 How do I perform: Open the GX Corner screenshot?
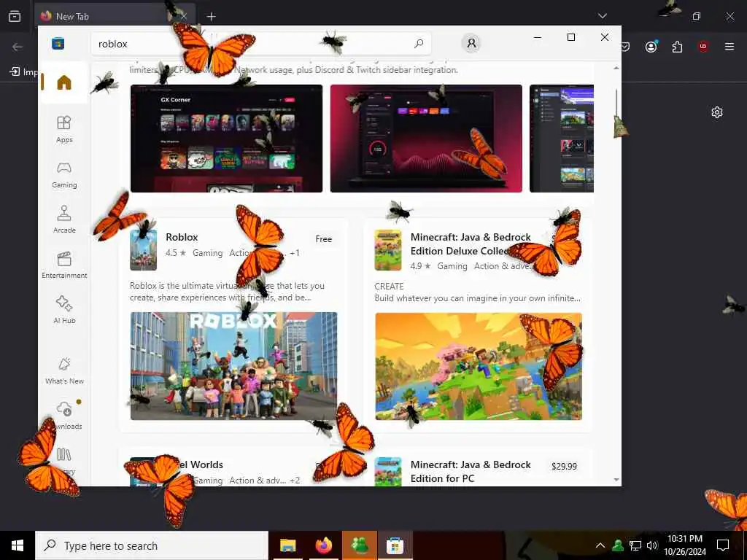pos(226,139)
